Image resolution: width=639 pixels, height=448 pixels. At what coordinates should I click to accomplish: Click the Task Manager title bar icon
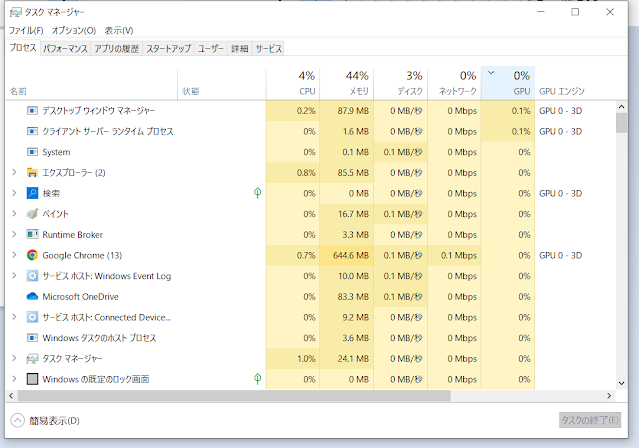[x=15, y=12]
